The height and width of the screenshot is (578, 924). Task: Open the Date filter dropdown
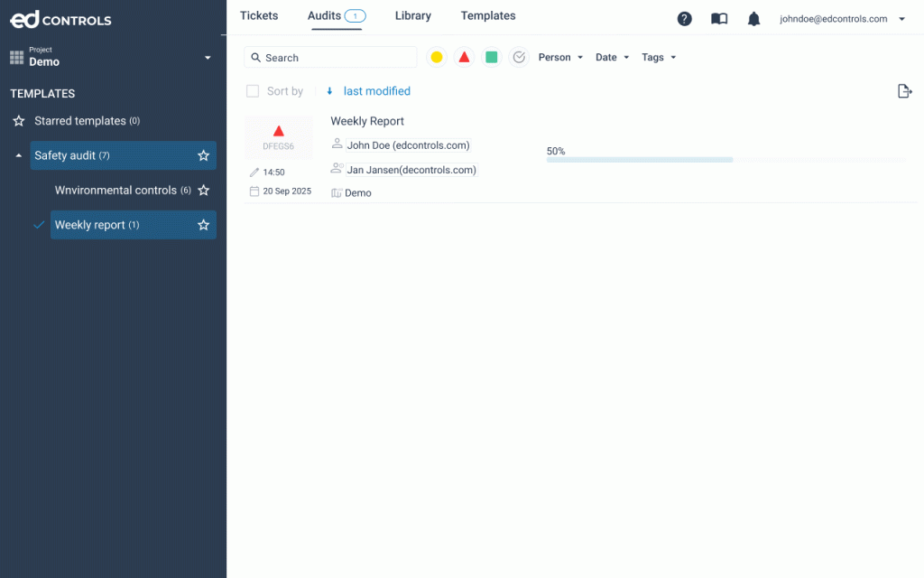pyautogui.click(x=612, y=58)
